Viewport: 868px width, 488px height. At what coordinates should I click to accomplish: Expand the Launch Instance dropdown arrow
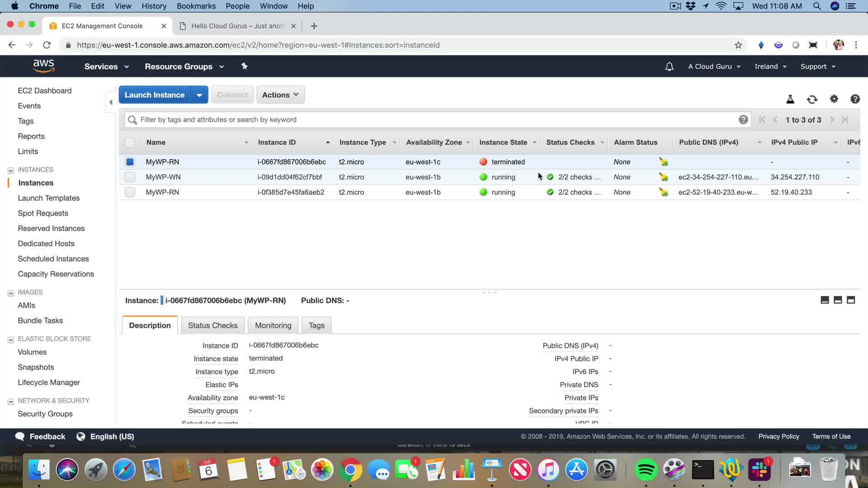click(199, 95)
